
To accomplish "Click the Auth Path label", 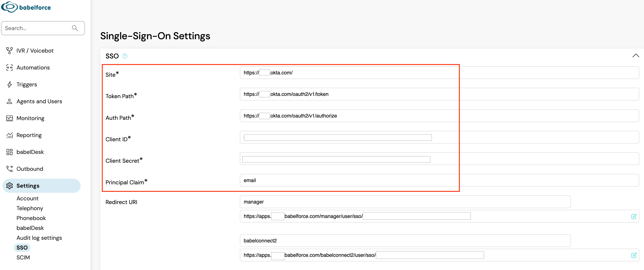I will (x=120, y=117).
